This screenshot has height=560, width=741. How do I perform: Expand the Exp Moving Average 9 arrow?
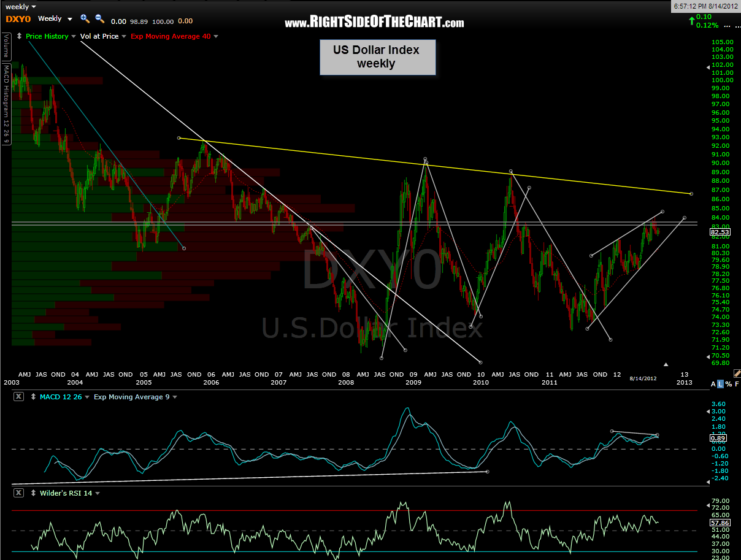175,397
